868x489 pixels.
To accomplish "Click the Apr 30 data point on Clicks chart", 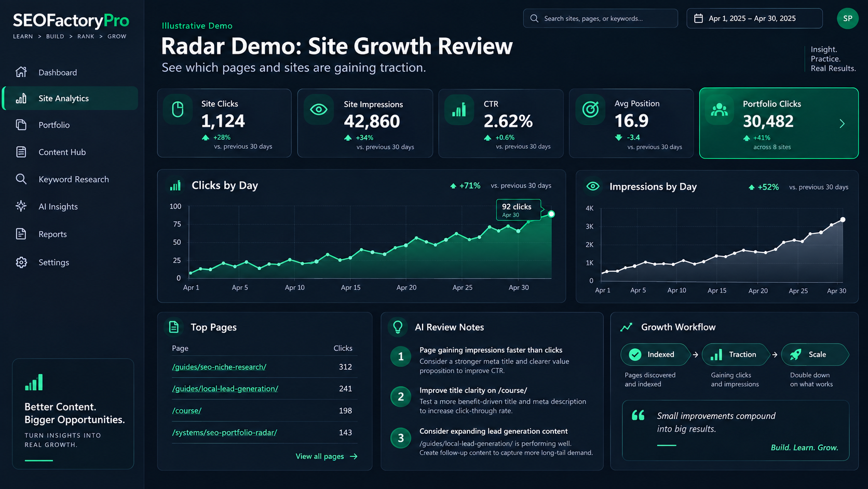I will point(551,214).
